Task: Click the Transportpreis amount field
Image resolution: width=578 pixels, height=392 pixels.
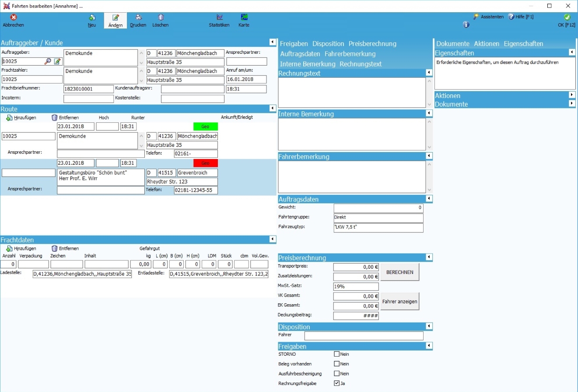Action: click(x=356, y=267)
